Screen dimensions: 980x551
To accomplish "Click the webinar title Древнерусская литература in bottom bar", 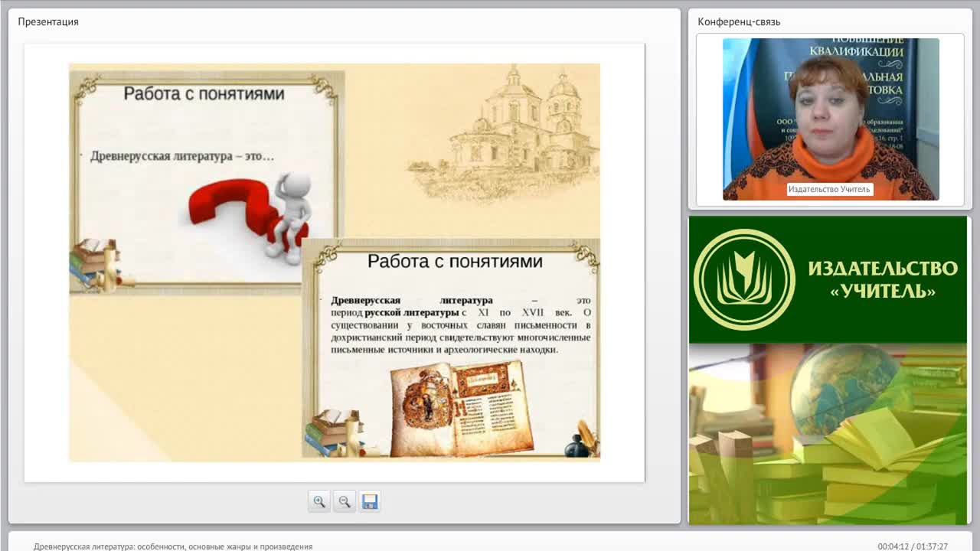I will [173, 546].
